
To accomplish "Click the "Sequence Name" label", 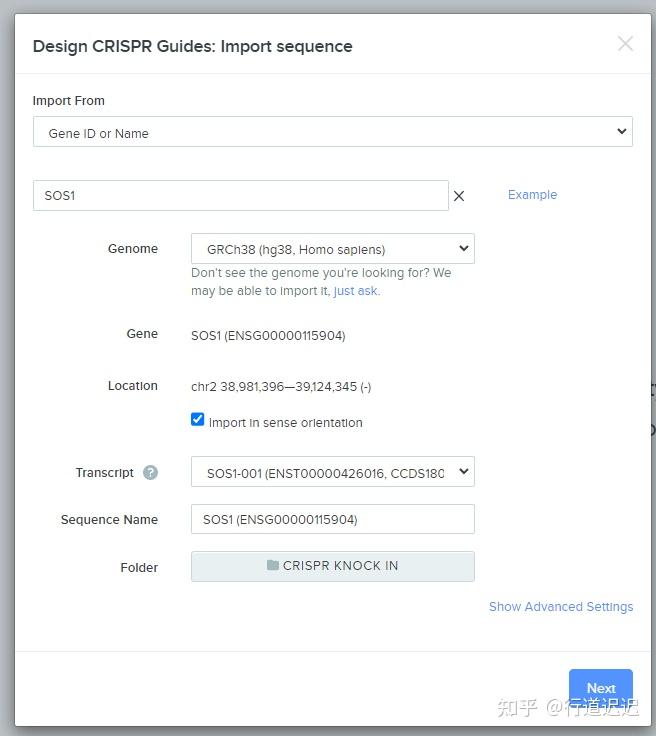I will pos(109,520).
